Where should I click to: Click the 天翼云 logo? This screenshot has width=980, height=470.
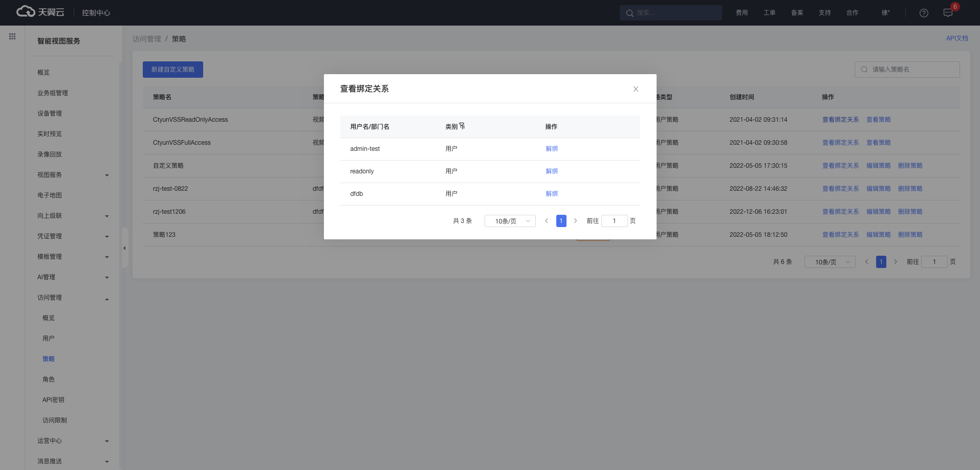[41, 12]
